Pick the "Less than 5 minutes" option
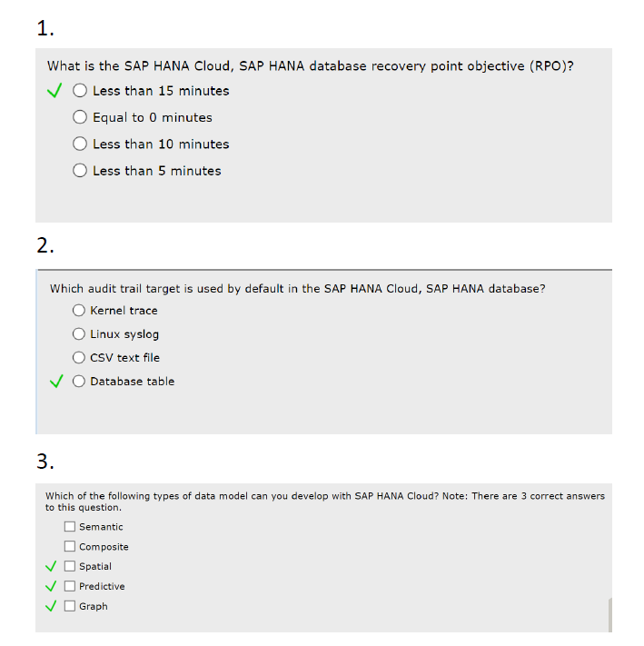 (x=80, y=171)
